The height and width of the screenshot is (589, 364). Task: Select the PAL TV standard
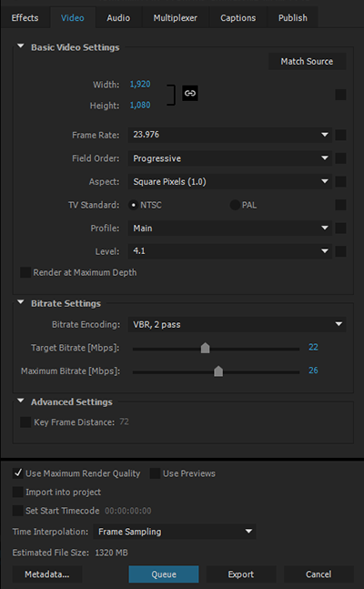235,205
